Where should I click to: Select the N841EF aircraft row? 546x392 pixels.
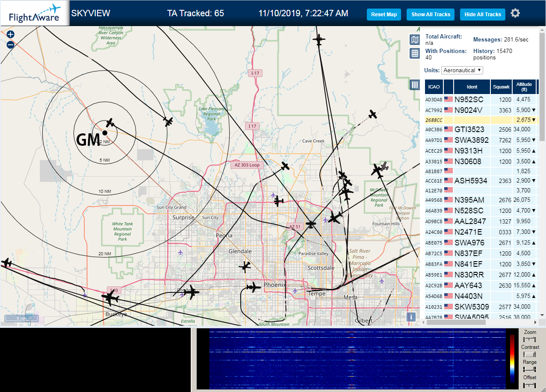481,264
